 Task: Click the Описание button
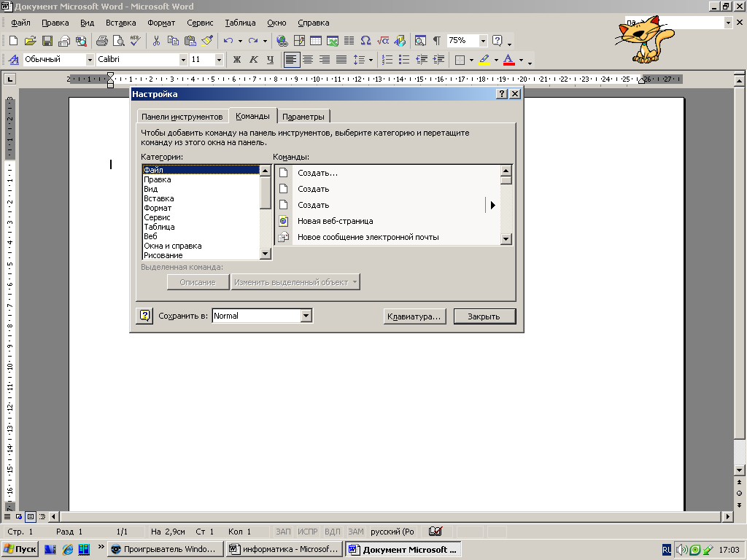click(198, 282)
